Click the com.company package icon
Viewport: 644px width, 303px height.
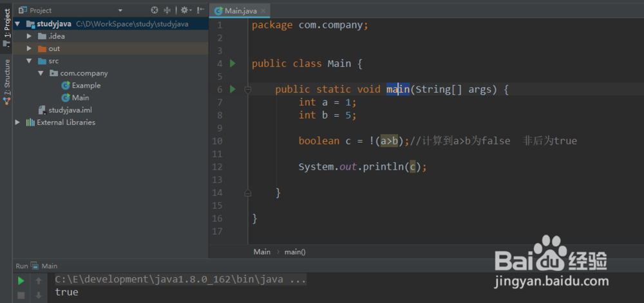(54, 73)
